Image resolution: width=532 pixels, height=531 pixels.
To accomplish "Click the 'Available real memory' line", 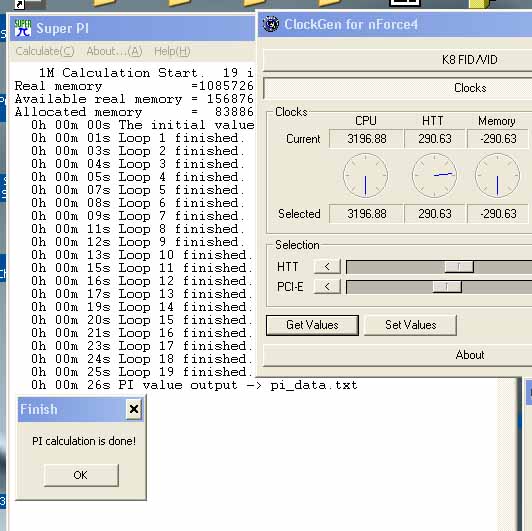I will [134, 99].
